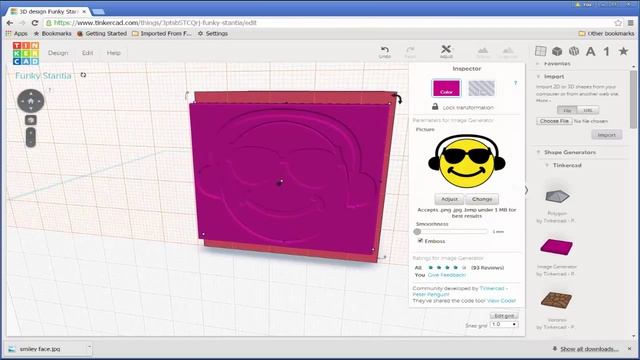Click the Group icon in toolbar
This screenshot has height=360, width=640.
[x=483, y=52]
